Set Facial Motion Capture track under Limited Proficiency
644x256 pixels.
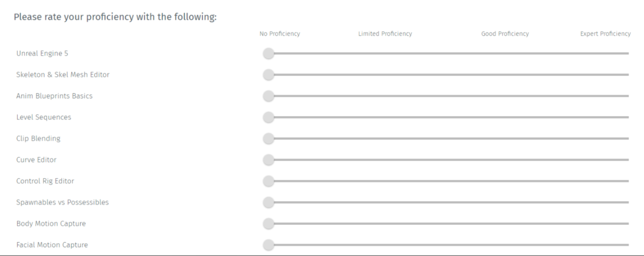[x=385, y=245]
